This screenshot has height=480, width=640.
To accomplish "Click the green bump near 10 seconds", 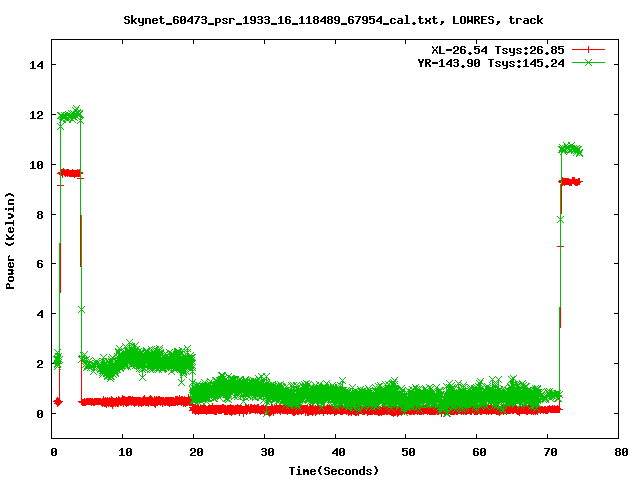I will pyautogui.click(x=128, y=350).
